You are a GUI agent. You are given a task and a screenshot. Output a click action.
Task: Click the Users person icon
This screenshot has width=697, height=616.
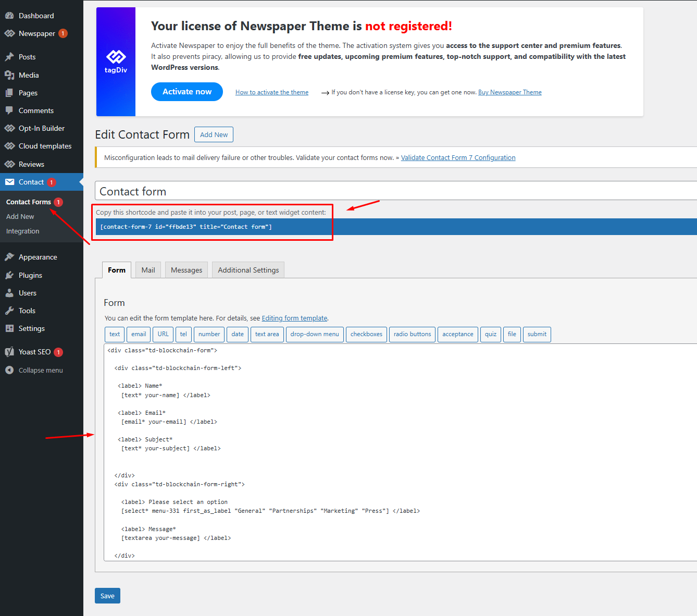(9, 293)
